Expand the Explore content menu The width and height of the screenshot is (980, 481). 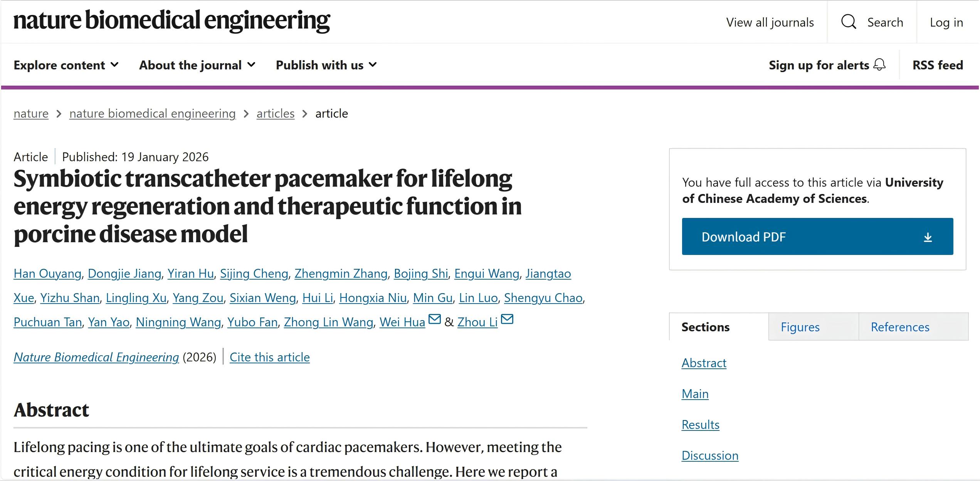[x=66, y=65]
